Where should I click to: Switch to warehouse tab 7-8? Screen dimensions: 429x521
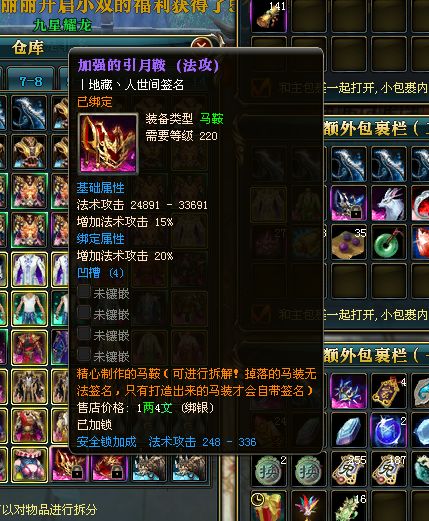[31, 81]
